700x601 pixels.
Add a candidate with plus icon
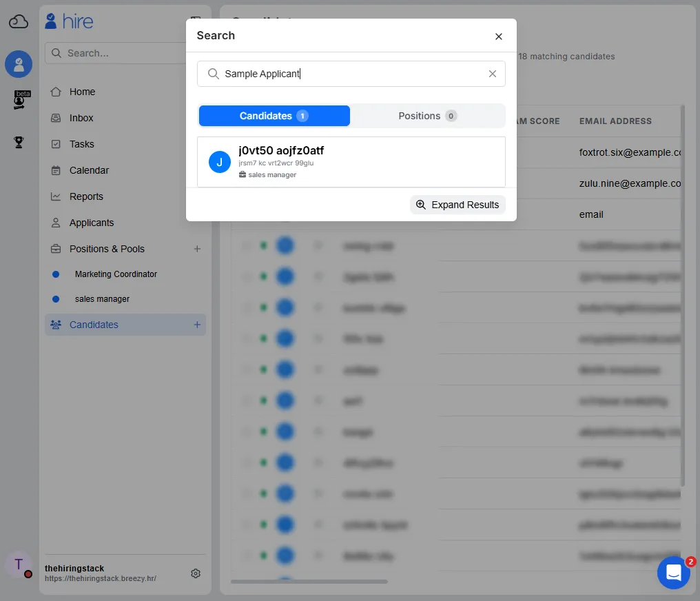(x=197, y=325)
